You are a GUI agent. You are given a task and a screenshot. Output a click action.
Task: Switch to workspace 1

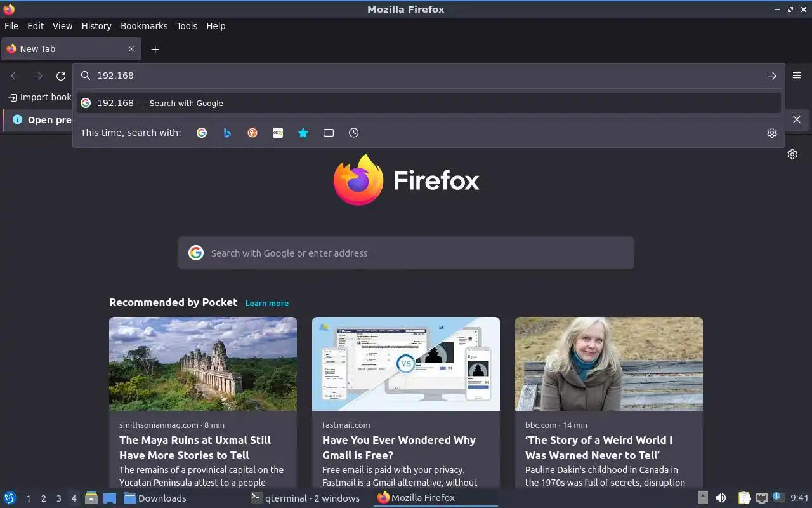click(28, 498)
